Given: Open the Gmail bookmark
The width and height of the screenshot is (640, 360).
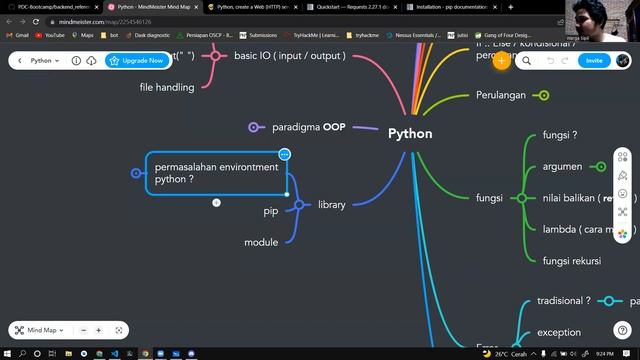Looking at the screenshot, I should click(x=17, y=36).
